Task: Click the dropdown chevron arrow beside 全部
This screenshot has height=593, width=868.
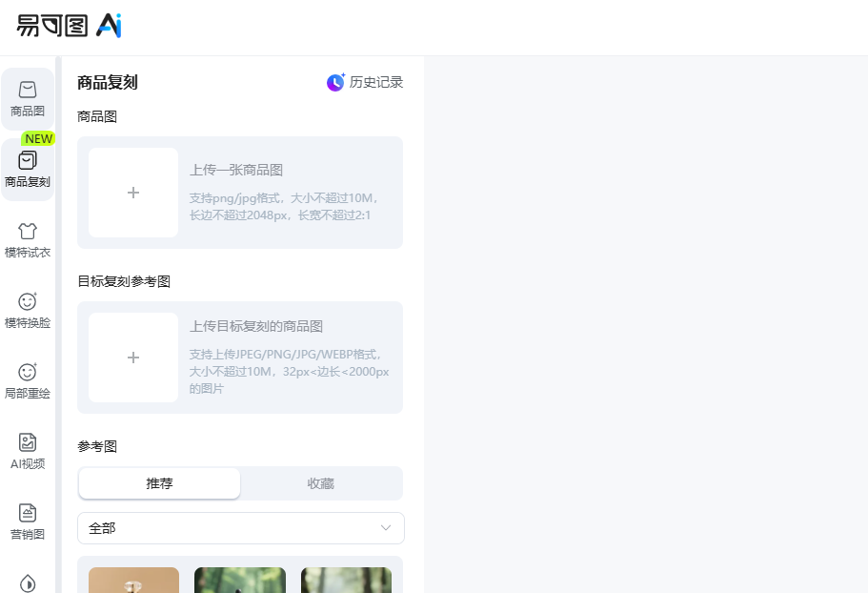Action: point(386,528)
